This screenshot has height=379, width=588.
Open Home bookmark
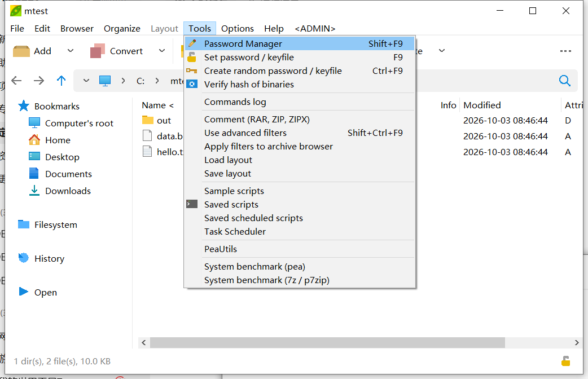pos(50,140)
